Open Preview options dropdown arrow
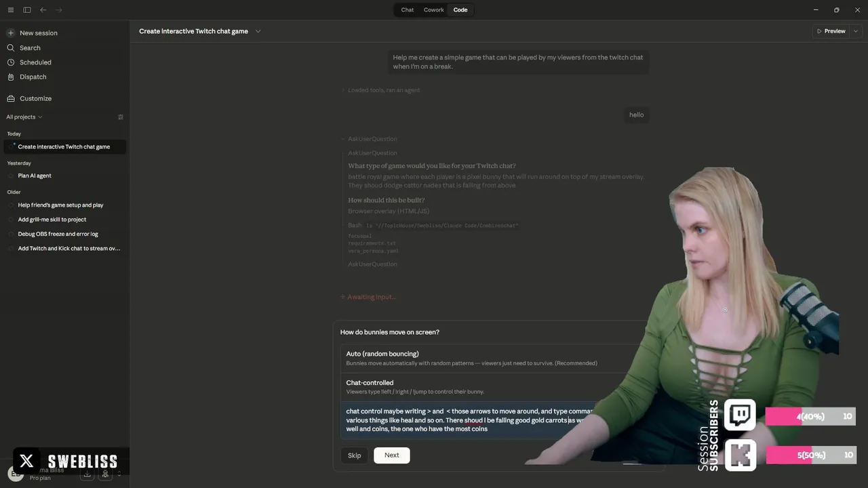 point(856,31)
